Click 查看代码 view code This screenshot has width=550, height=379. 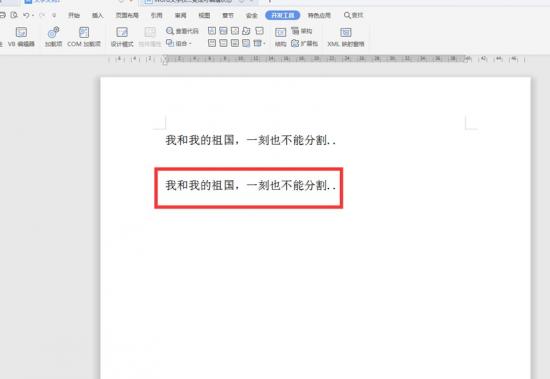(x=182, y=31)
